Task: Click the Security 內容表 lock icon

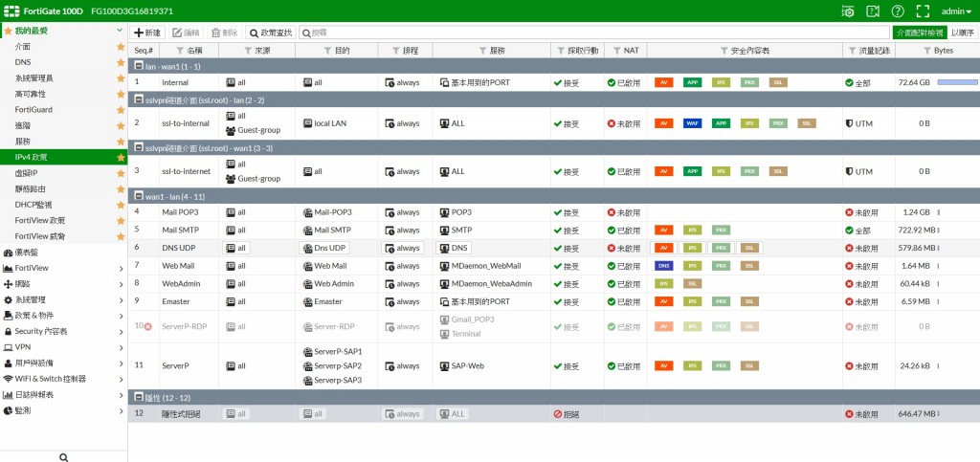Action: 8,332
